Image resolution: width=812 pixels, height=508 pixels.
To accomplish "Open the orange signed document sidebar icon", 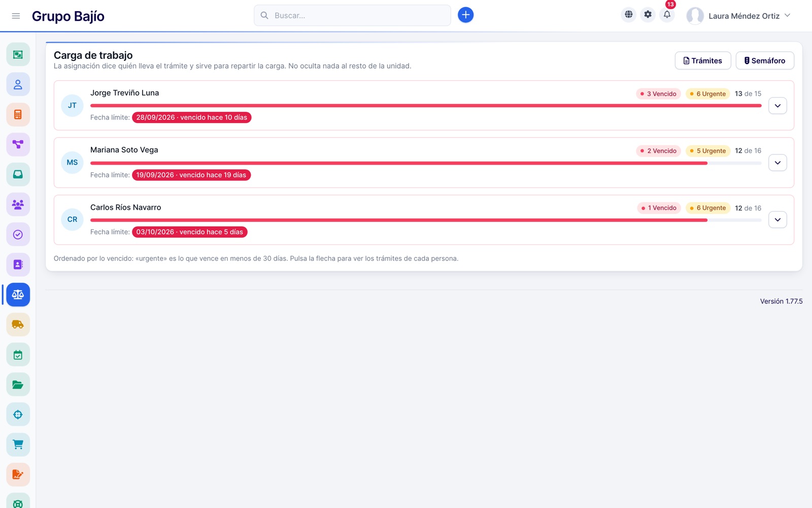I will (18, 474).
